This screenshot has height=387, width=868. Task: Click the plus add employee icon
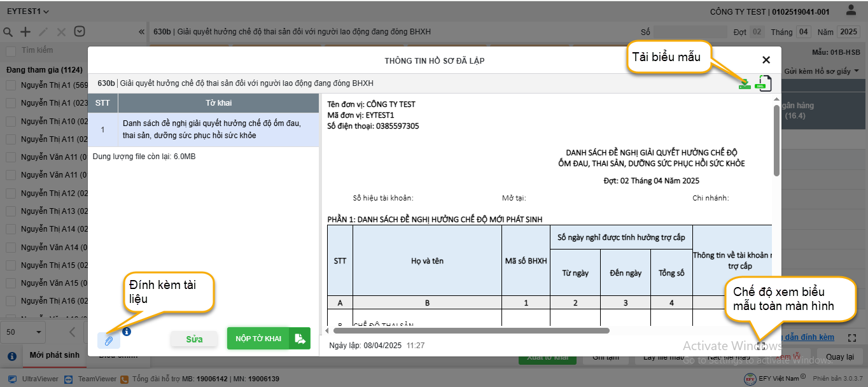[25, 32]
